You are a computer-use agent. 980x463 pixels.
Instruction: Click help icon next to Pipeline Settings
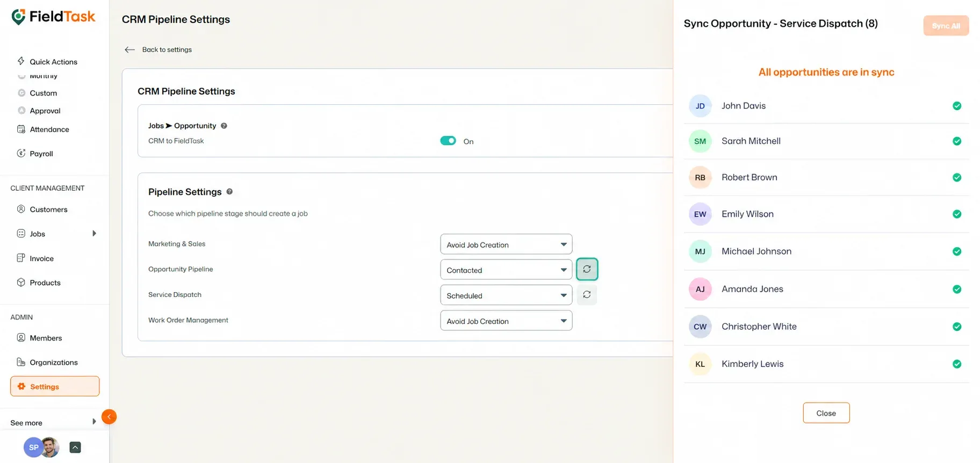coord(229,192)
